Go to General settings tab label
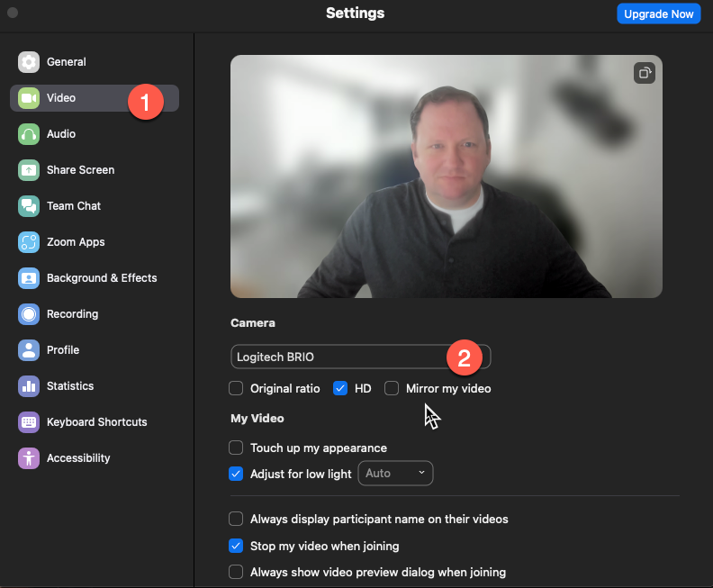 click(67, 62)
